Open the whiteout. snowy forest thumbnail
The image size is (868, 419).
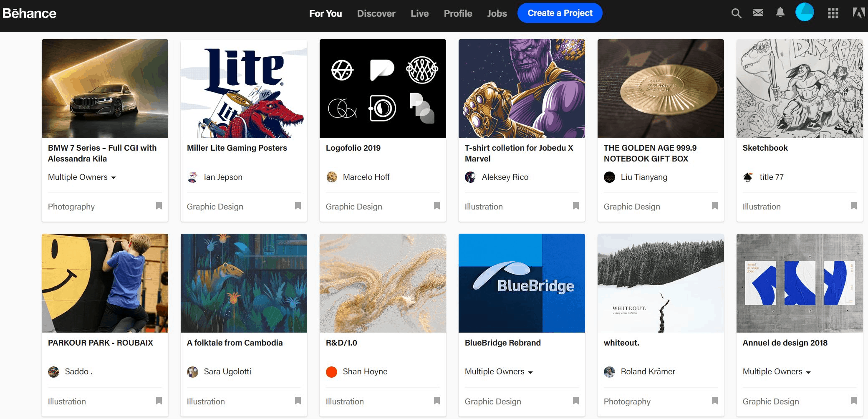coord(661,283)
